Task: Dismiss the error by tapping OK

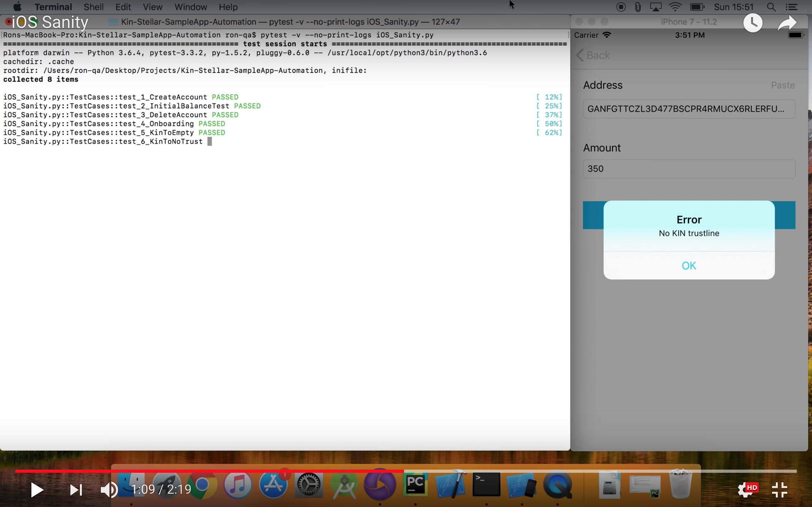Action: coord(689,265)
